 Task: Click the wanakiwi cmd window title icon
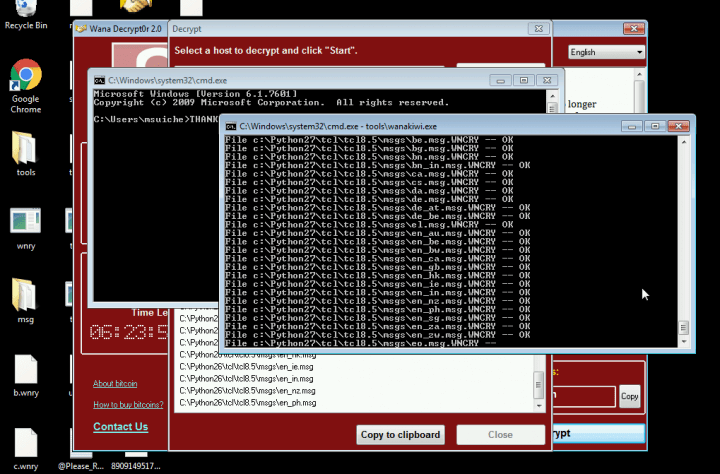tap(231, 126)
